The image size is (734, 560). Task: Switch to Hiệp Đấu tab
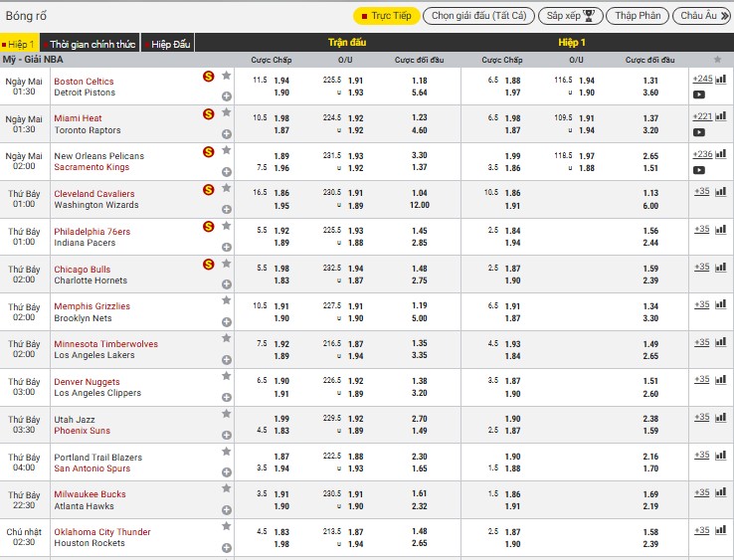click(x=167, y=44)
